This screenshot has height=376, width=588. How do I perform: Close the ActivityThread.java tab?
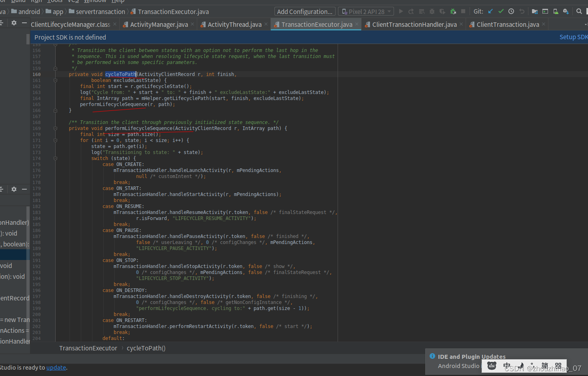(x=266, y=24)
